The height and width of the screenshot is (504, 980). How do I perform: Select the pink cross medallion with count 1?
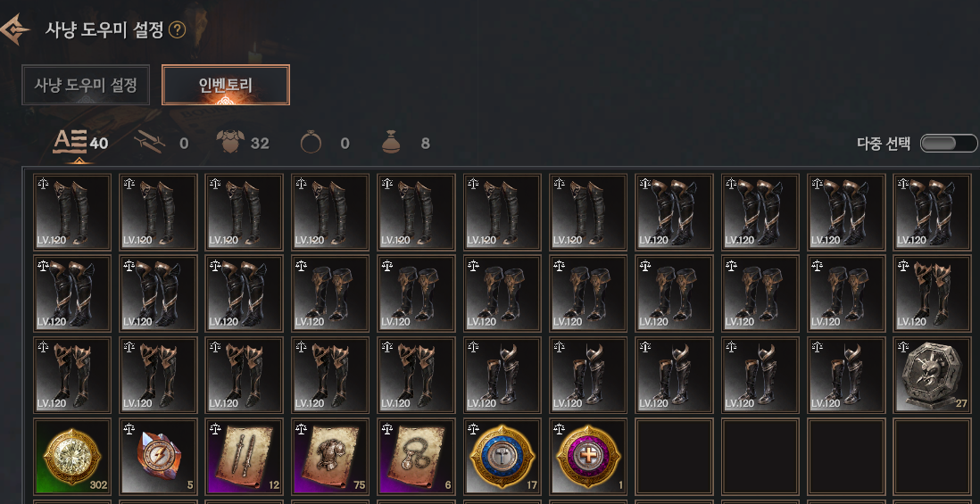pyautogui.click(x=589, y=457)
